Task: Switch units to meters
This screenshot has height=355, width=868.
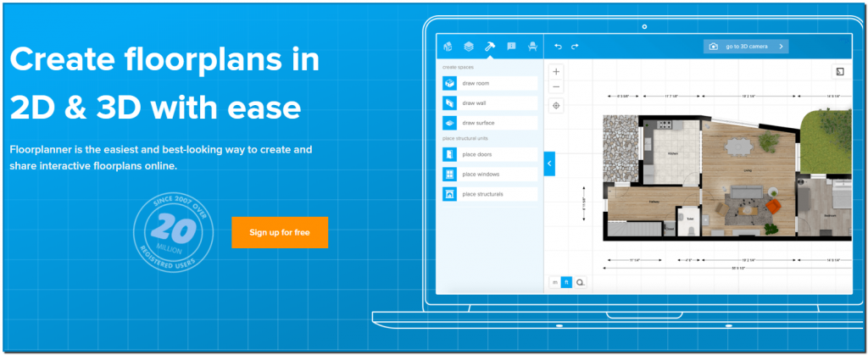Action: coord(555,281)
